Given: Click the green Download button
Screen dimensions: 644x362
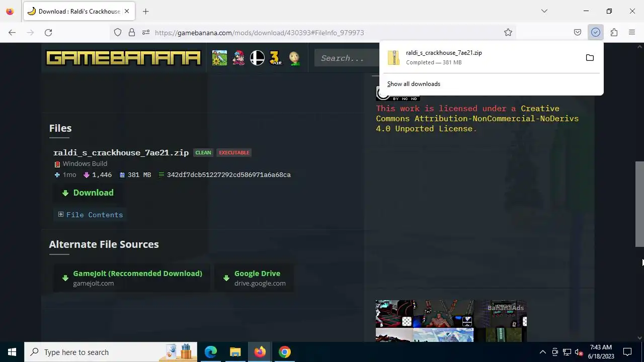Looking at the screenshot, I should pyautogui.click(x=88, y=193).
